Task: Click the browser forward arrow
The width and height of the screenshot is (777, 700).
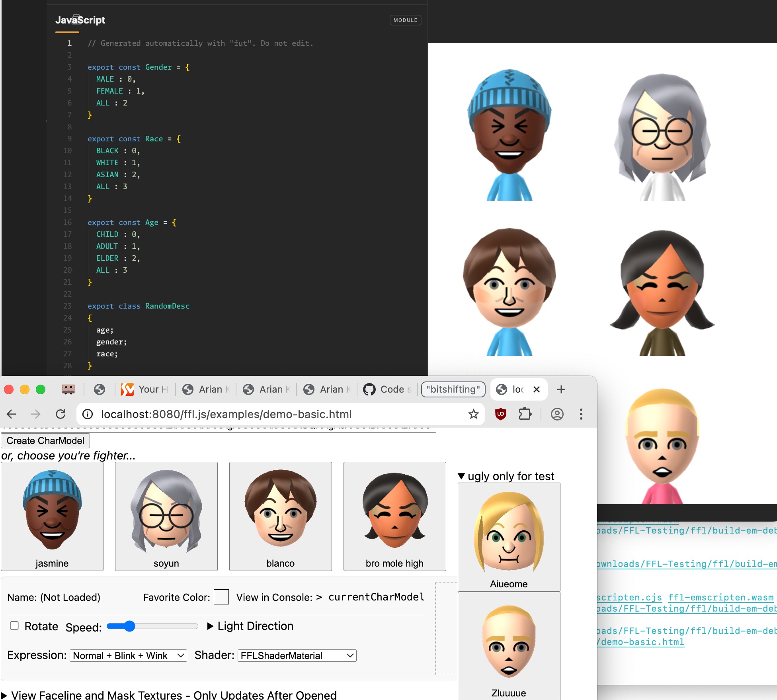Action: point(36,414)
